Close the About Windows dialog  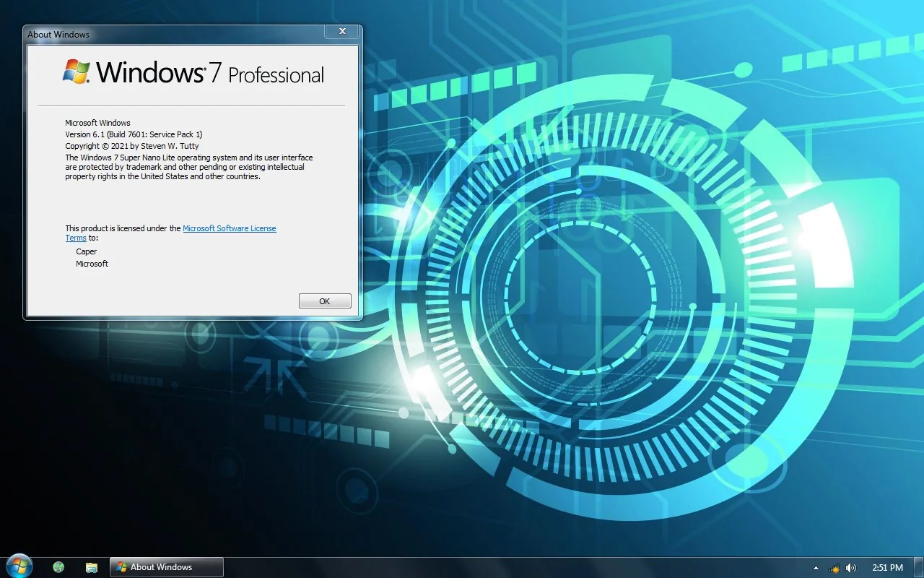(x=342, y=32)
